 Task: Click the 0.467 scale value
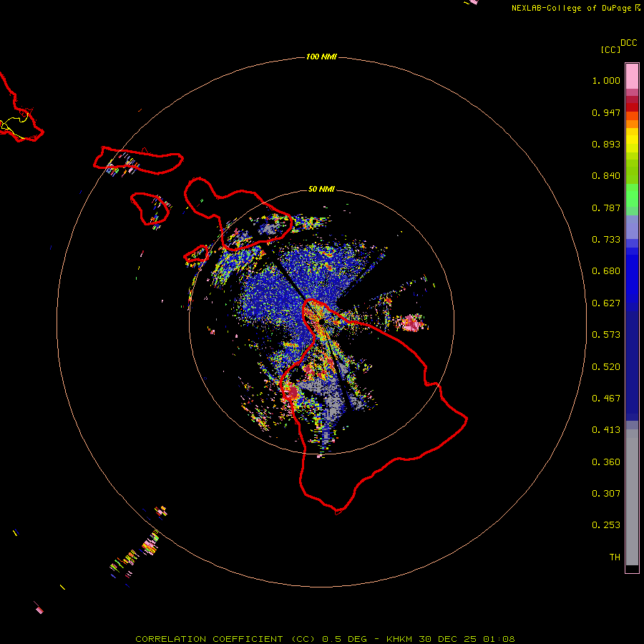tap(606, 399)
